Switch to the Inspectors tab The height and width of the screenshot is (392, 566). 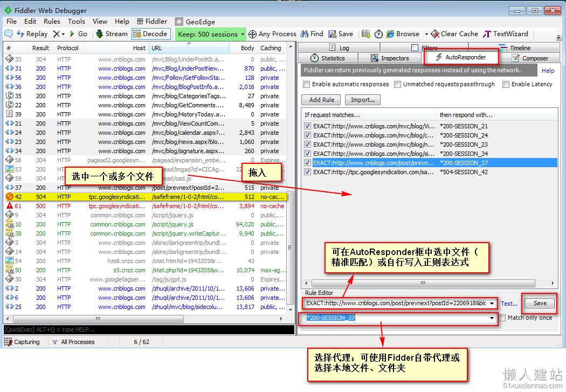coord(390,58)
